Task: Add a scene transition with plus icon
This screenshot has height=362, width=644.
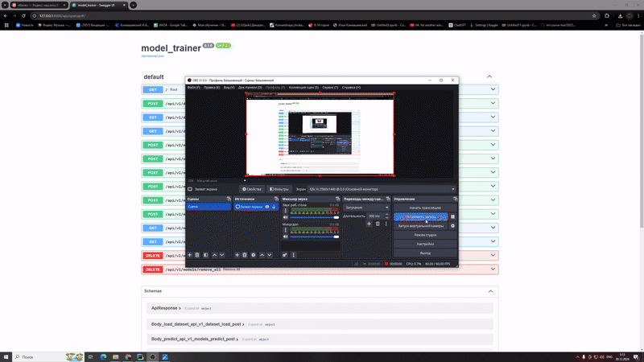Action: coord(369,224)
